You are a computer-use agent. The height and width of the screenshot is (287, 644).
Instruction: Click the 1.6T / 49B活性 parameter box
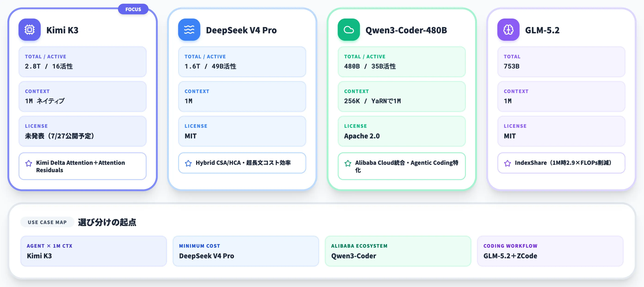pyautogui.click(x=242, y=62)
